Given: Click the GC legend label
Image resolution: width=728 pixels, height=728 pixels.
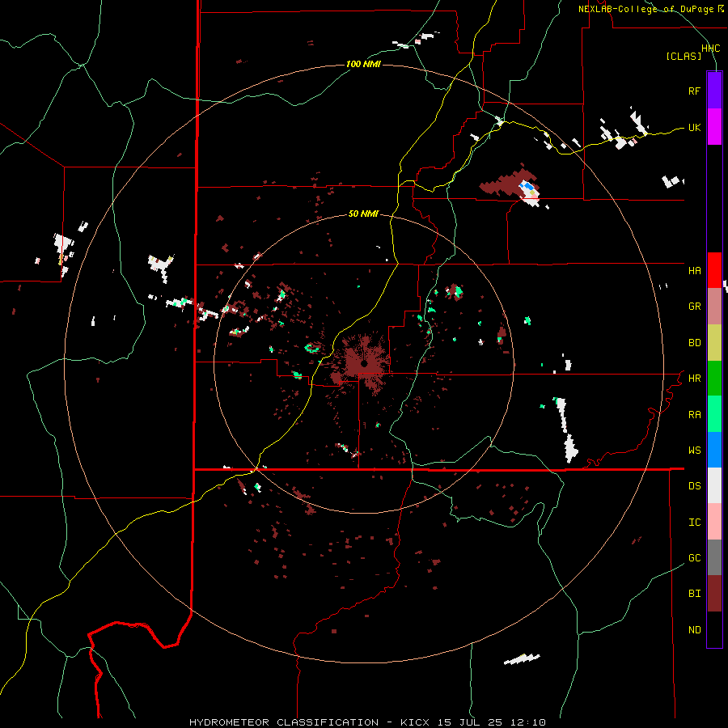Looking at the screenshot, I should tap(694, 558).
